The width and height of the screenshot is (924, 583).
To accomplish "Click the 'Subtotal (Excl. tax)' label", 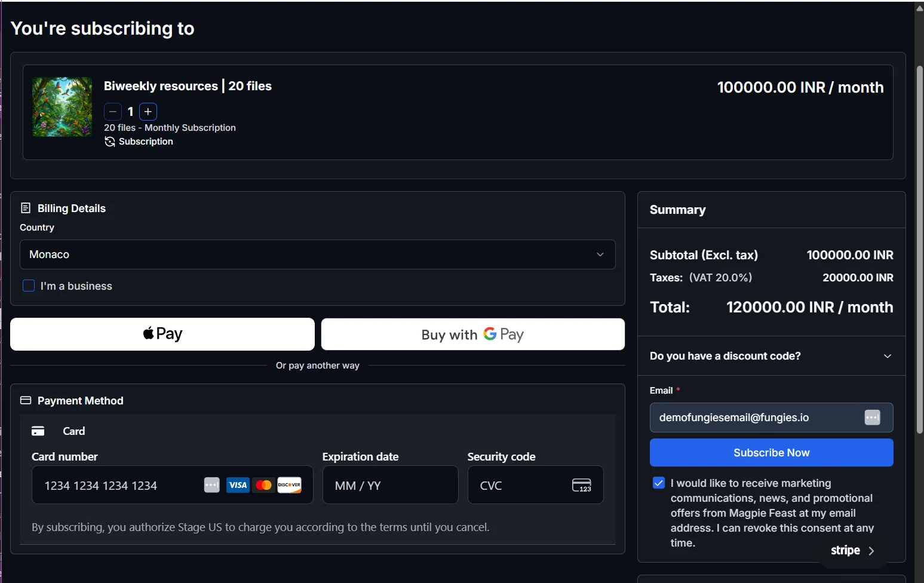I will click(704, 255).
